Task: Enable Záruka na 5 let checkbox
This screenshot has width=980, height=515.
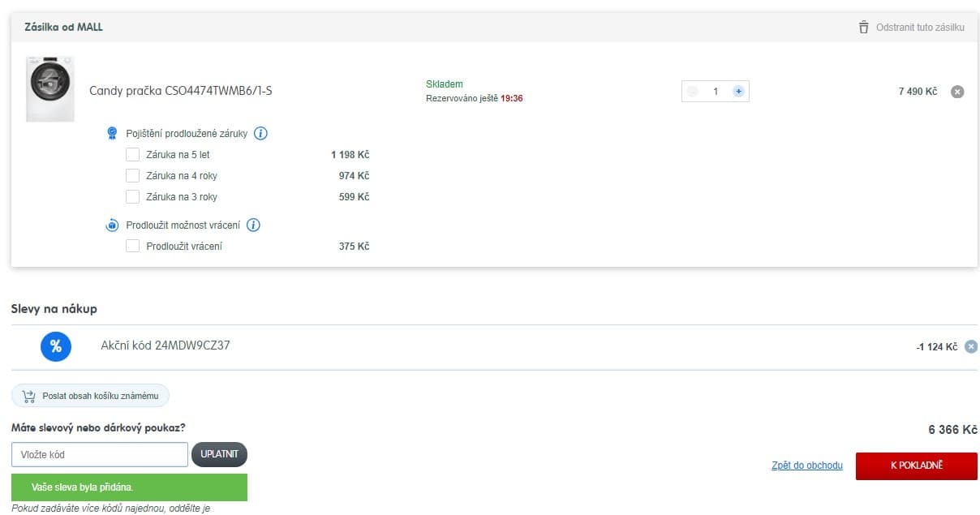Action: (x=133, y=154)
